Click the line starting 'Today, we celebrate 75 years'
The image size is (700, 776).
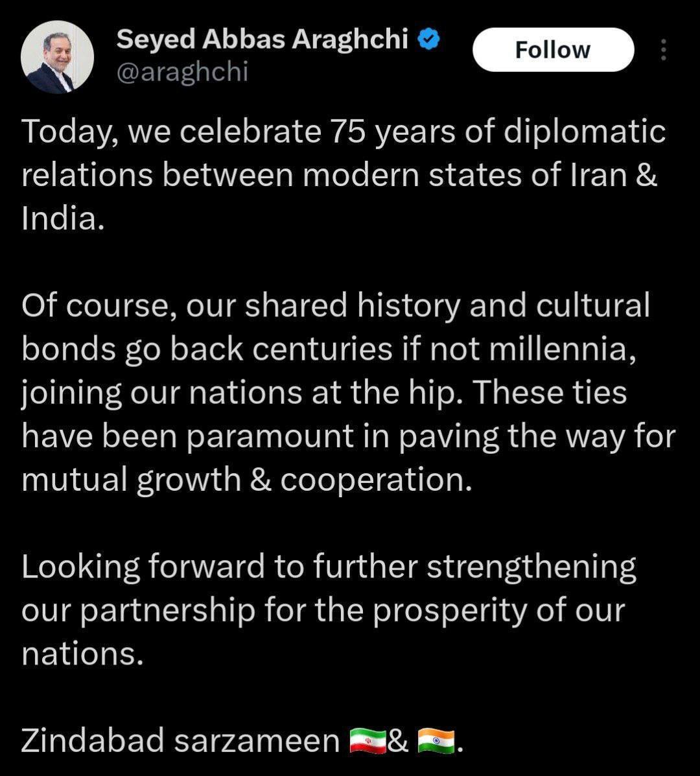pos(344,132)
